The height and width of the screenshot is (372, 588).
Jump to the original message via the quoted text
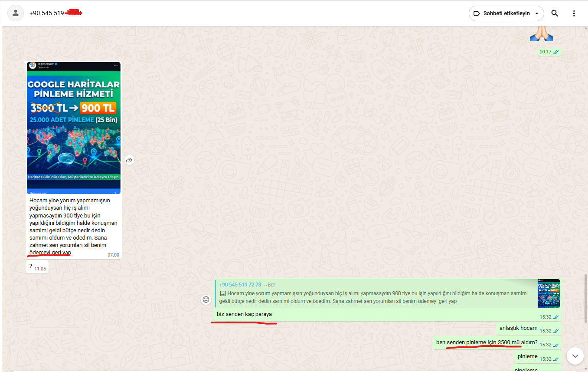(373, 297)
